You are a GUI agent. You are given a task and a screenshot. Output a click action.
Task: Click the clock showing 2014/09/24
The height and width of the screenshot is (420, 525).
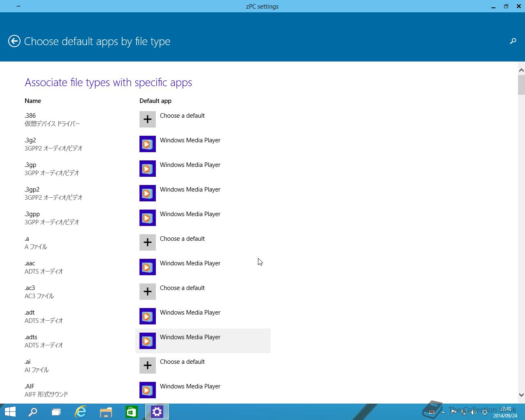tap(505, 412)
